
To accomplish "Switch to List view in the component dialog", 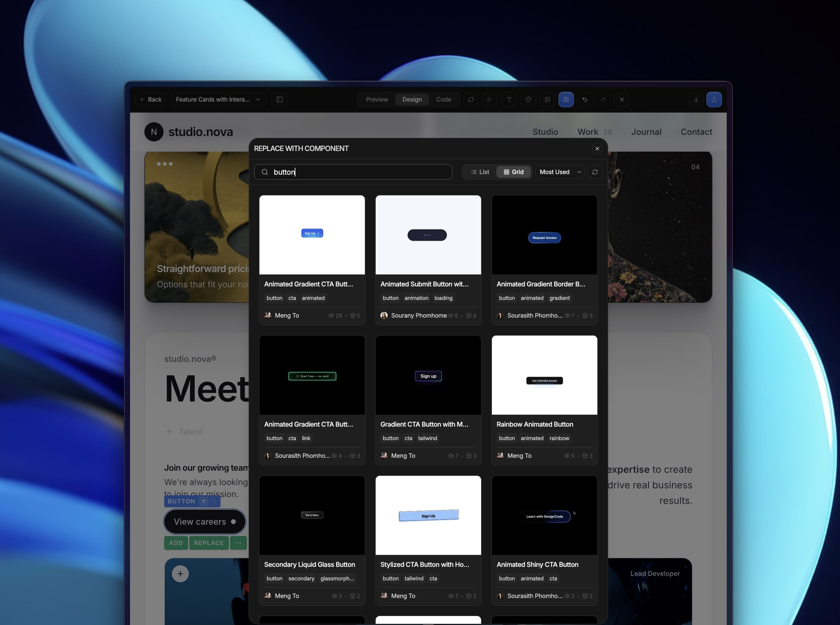I will (x=480, y=172).
